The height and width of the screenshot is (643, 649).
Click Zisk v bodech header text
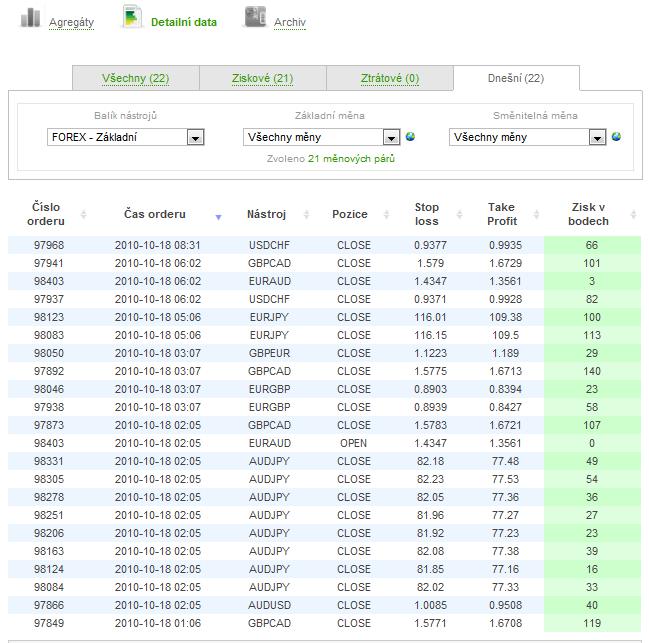pos(588,214)
